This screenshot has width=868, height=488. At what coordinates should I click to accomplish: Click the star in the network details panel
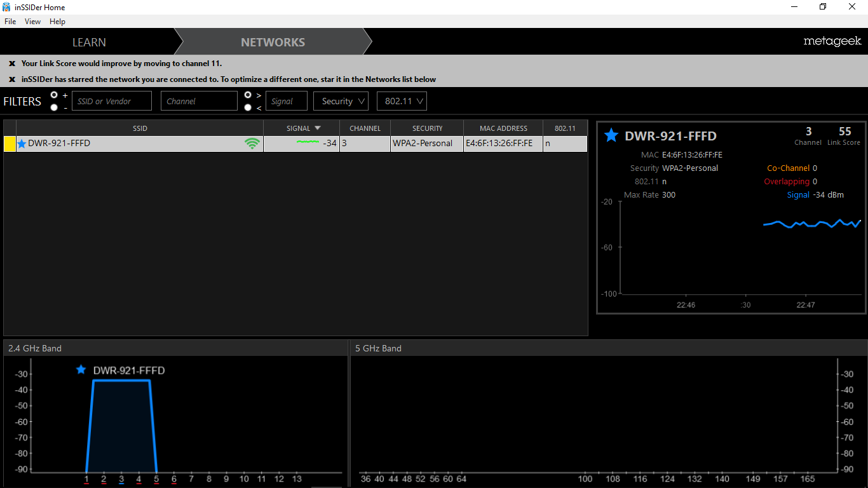pos(611,135)
